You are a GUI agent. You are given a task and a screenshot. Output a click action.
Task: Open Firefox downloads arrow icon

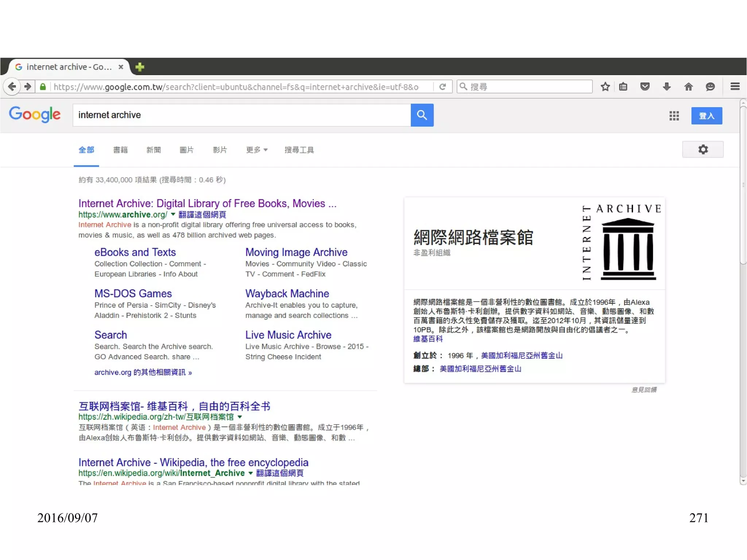pyautogui.click(x=666, y=87)
